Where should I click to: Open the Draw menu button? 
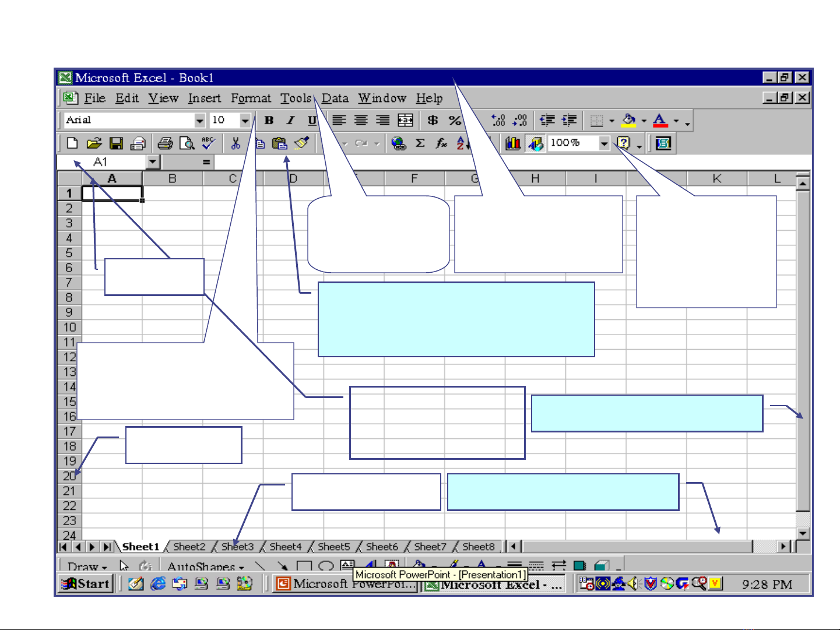pyautogui.click(x=87, y=566)
